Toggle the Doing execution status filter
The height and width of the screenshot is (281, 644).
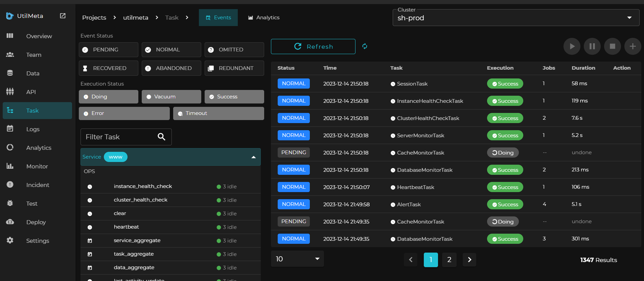pyautogui.click(x=109, y=97)
